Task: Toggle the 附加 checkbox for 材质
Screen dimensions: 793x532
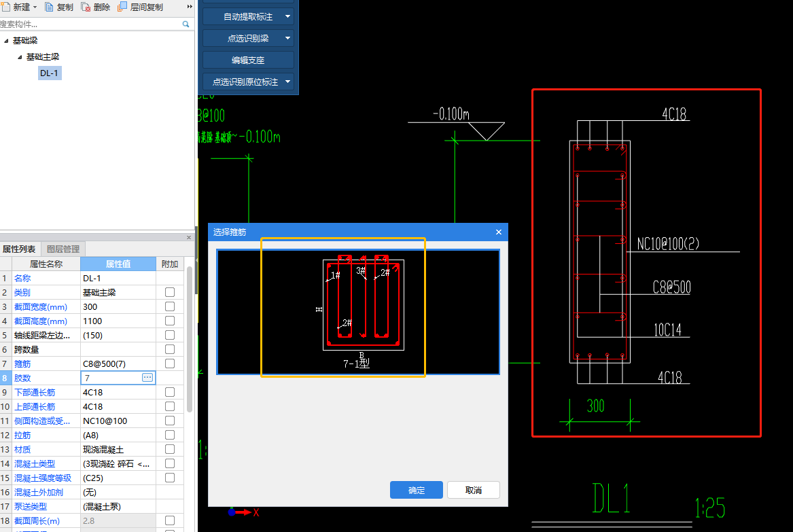Action: click(170, 449)
